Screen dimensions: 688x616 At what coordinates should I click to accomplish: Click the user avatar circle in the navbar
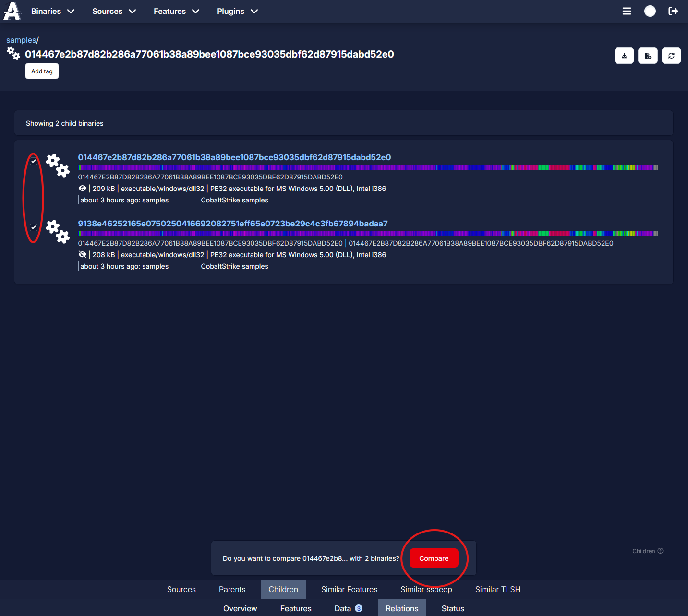point(650,11)
